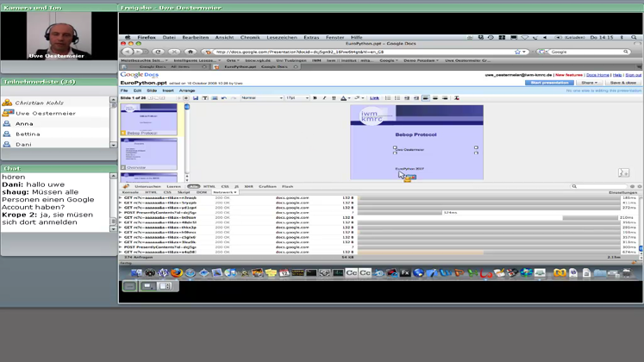This screenshot has height=362, width=644.
Task: Open Demo Potsdam bookmarks folder
Action: click(x=421, y=60)
